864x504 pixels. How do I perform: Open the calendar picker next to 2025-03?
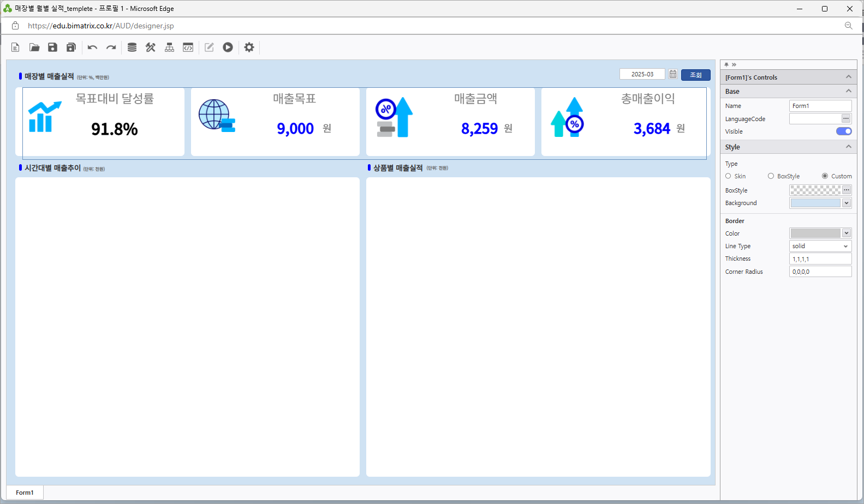[673, 74]
